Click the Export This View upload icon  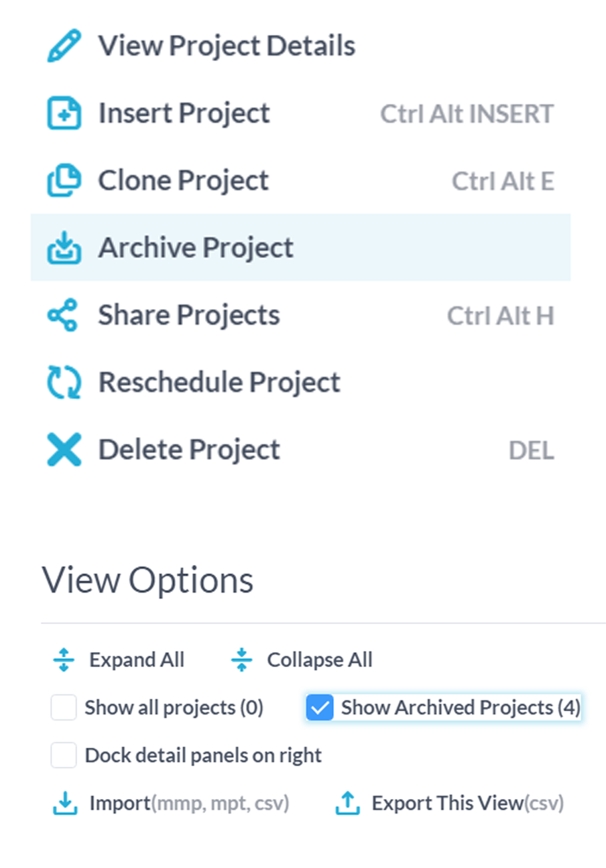tap(347, 803)
